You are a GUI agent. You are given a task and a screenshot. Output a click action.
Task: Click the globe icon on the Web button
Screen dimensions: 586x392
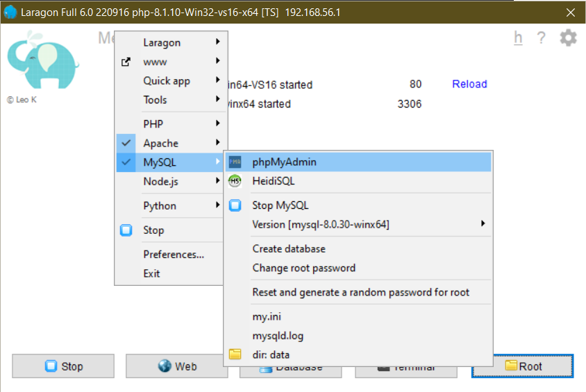coord(165,366)
